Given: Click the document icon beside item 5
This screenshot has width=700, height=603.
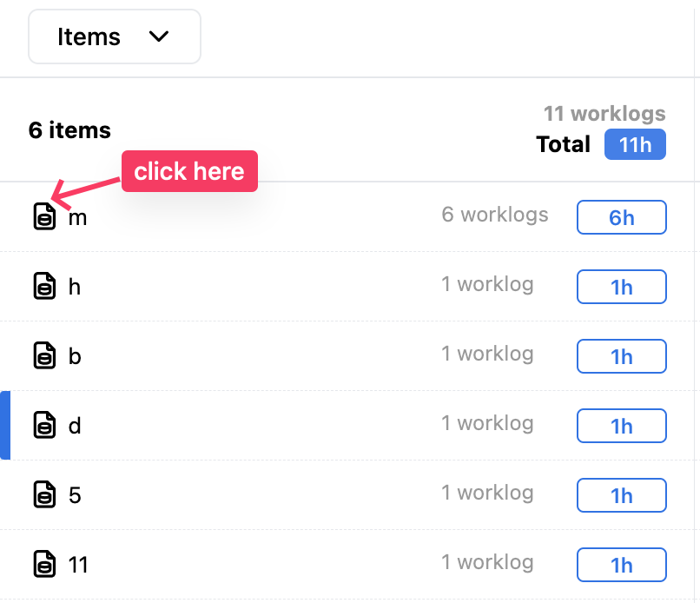Looking at the screenshot, I should 44,494.
